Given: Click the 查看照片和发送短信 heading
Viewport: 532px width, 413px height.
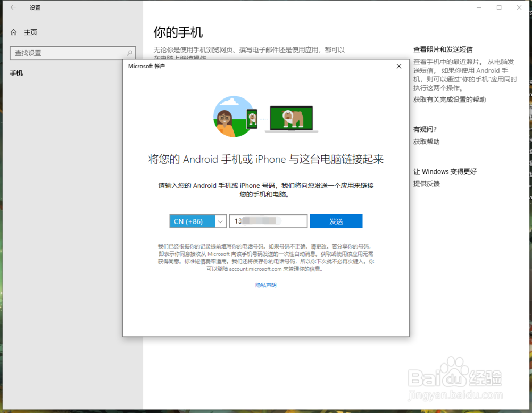Looking at the screenshot, I should pos(443,49).
